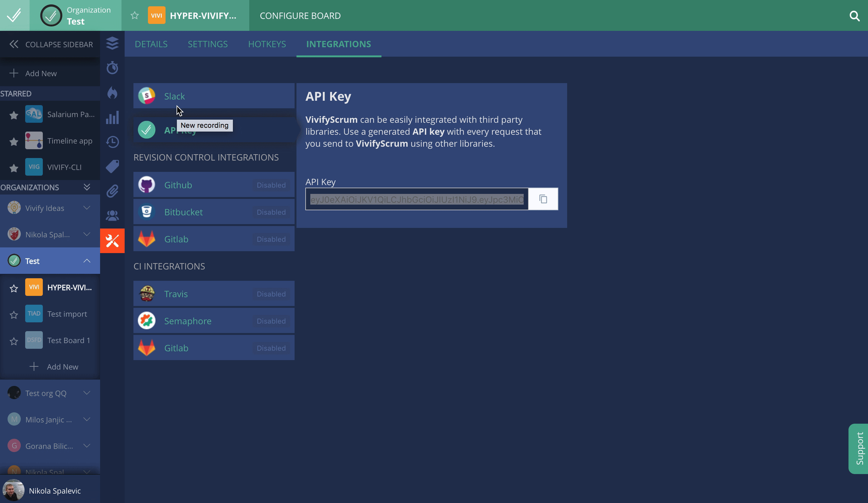
Task: Open Salarium Pa... starred board
Action: pyautogui.click(x=60, y=114)
